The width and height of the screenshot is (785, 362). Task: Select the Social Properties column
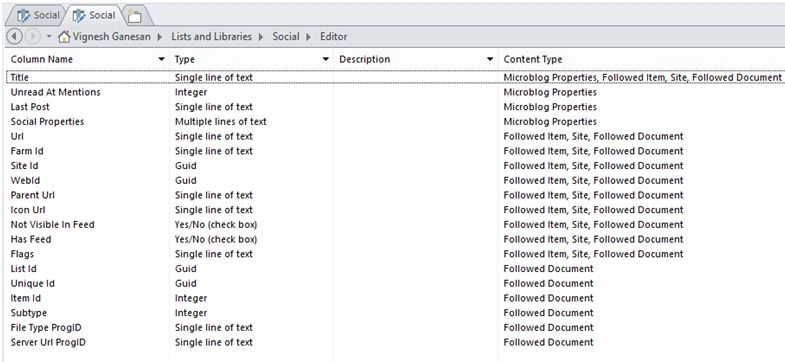click(47, 122)
